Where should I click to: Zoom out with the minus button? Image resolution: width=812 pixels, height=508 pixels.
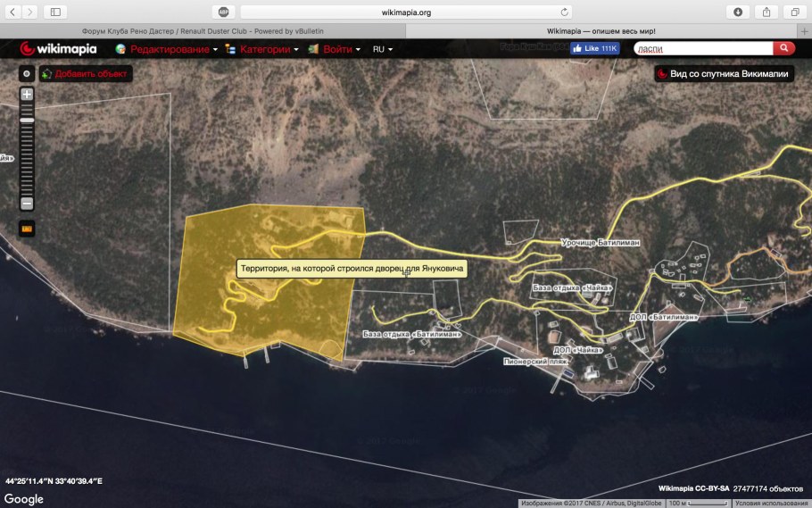point(27,204)
